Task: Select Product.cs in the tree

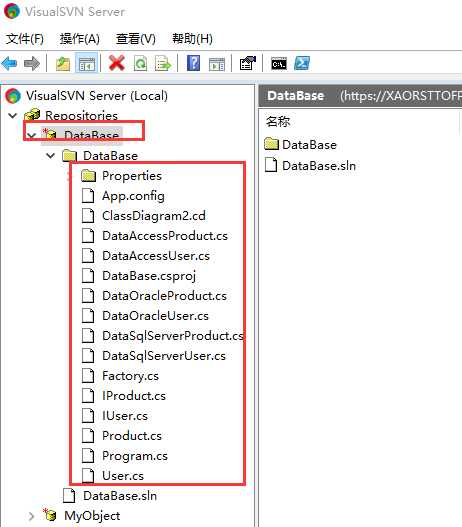Action: click(132, 436)
